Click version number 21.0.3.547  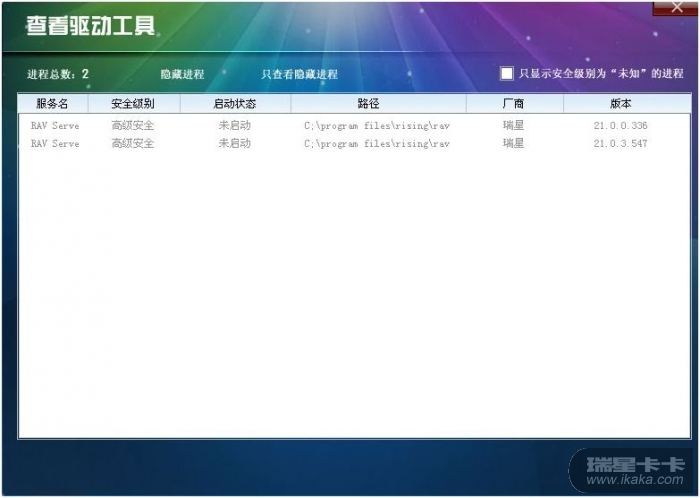[621, 143]
